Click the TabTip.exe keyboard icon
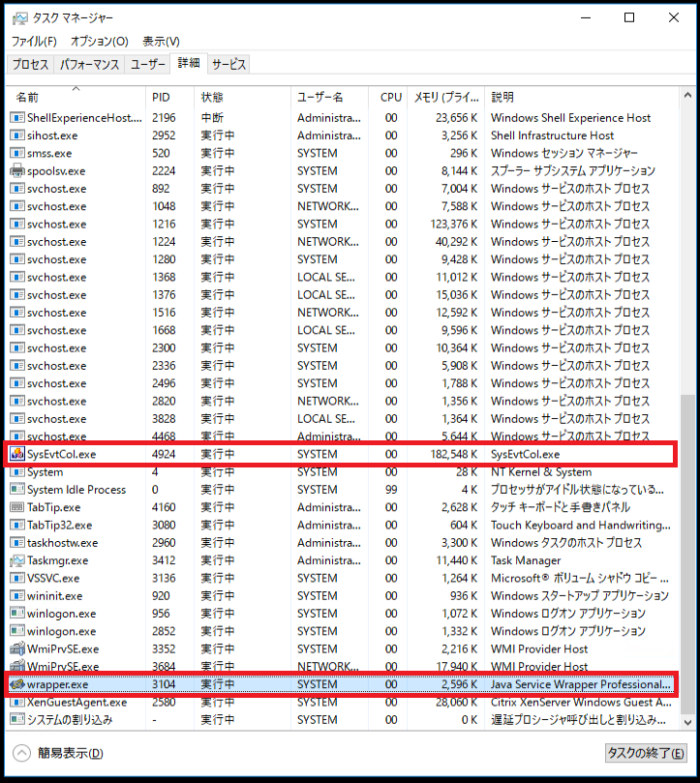Viewport: 700px width, 783px height. point(17,507)
